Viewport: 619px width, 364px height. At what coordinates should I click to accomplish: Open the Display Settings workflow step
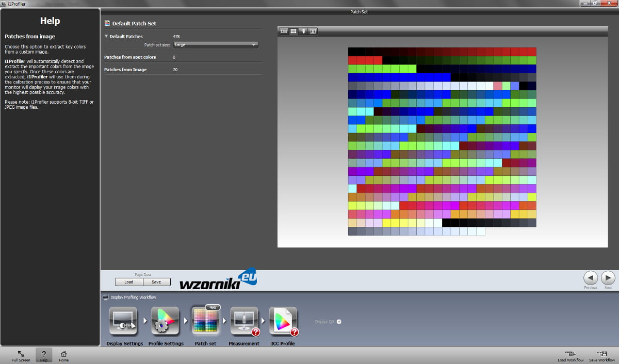123,322
